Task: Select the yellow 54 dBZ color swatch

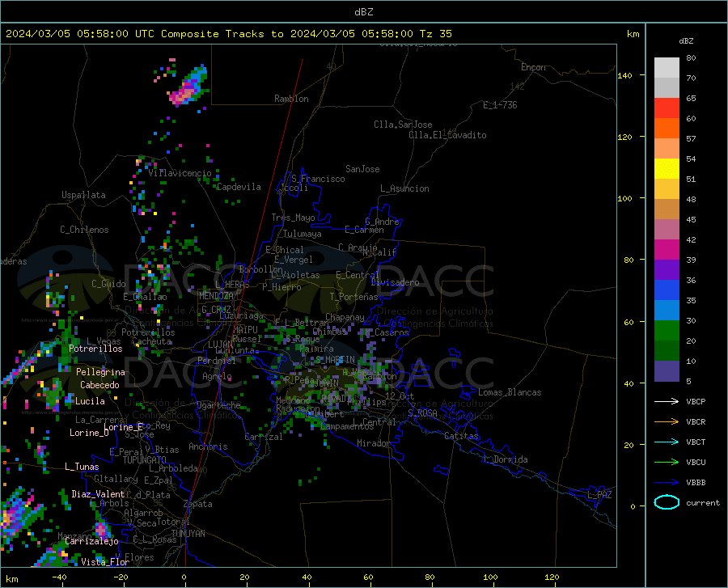Action: click(667, 169)
